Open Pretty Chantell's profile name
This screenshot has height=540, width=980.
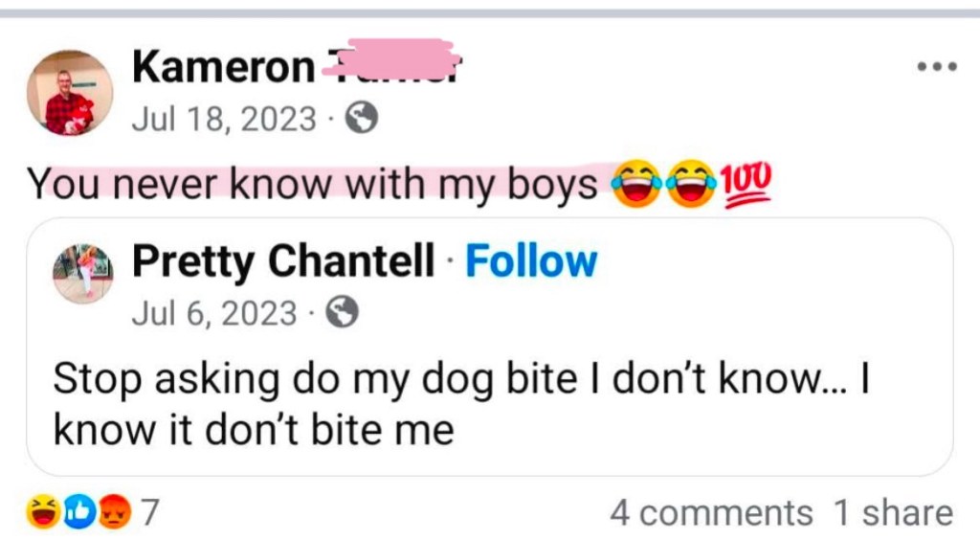point(282,261)
